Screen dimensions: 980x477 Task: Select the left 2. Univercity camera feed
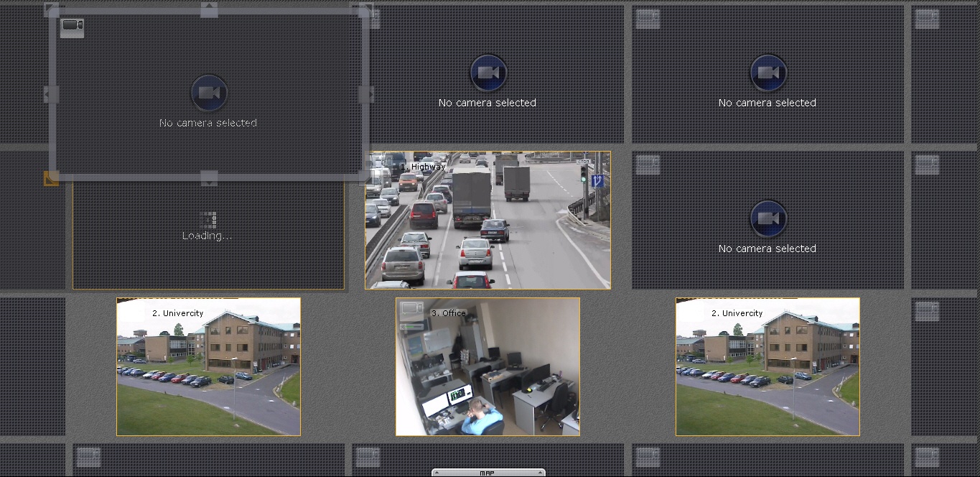click(208, 366)
